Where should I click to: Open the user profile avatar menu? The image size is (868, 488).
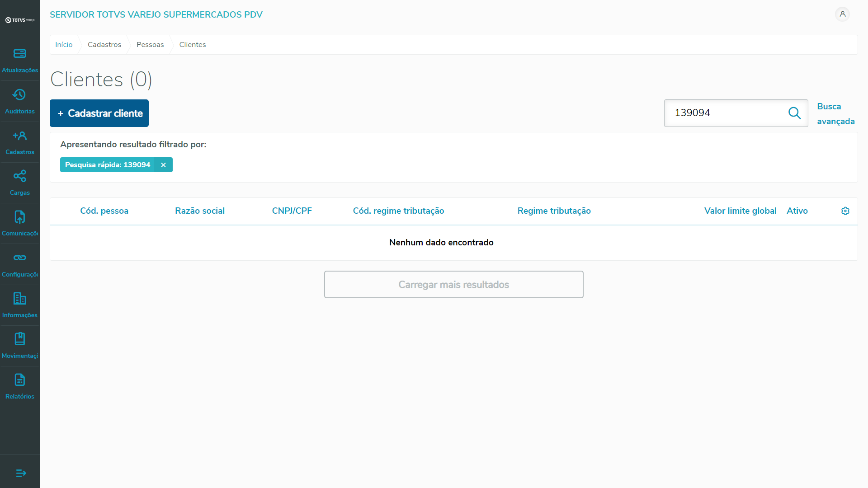point(842,14)
